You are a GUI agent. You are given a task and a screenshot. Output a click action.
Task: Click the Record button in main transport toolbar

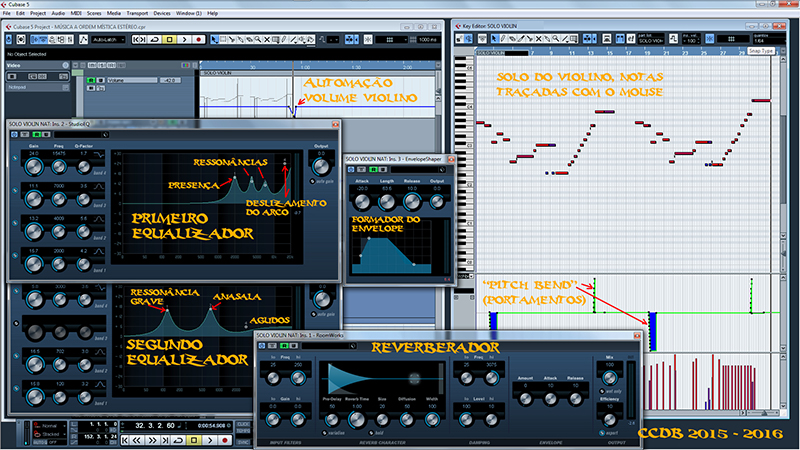coord(200,39)
